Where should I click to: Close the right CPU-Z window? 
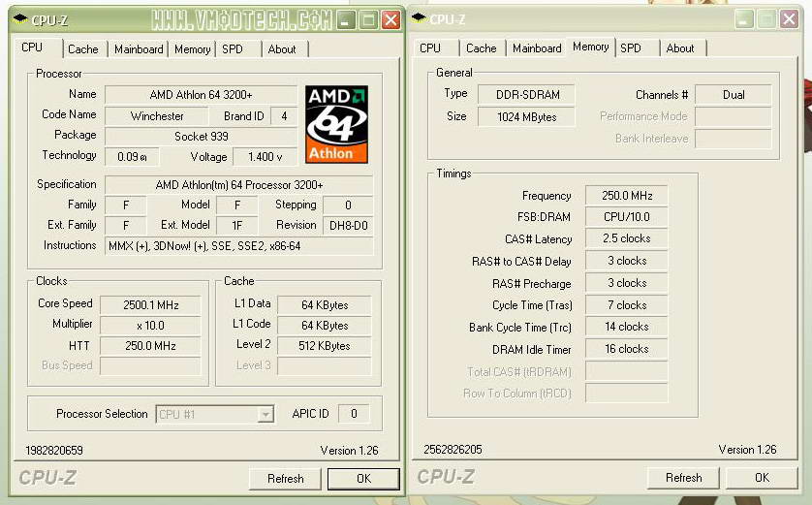[x=789, y=19]
